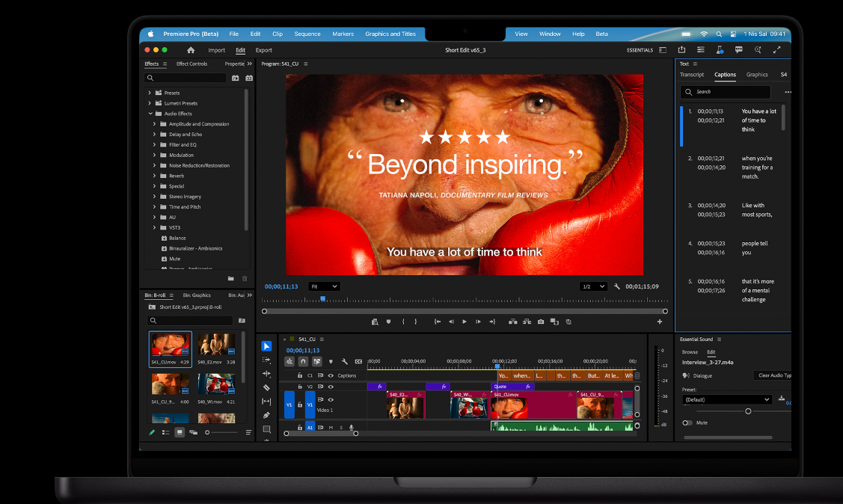
Task: Click the Clear Audio Type button
Action: click(x=773, y=375)
